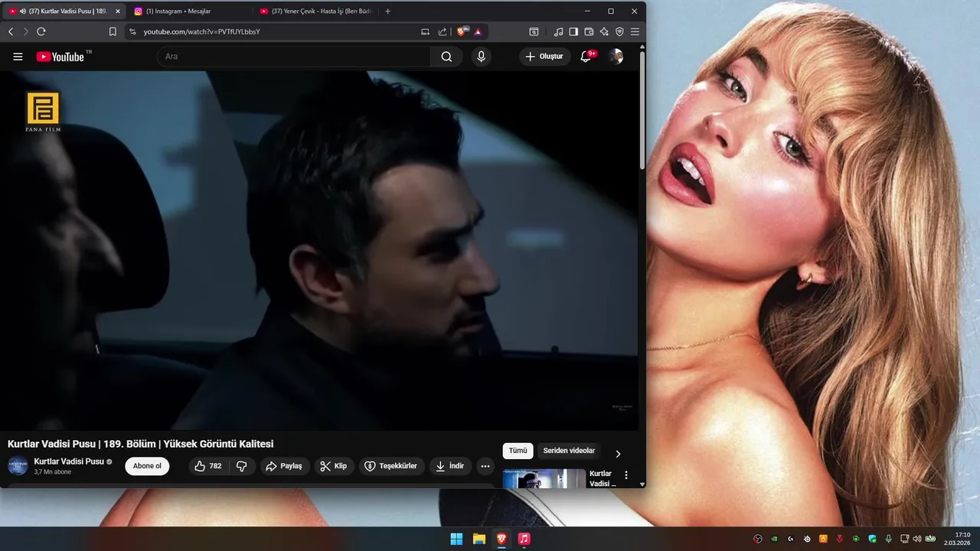Select the Tümü filter chip
The width and height of the screenshot is (980, 551).
pos(518,451)
